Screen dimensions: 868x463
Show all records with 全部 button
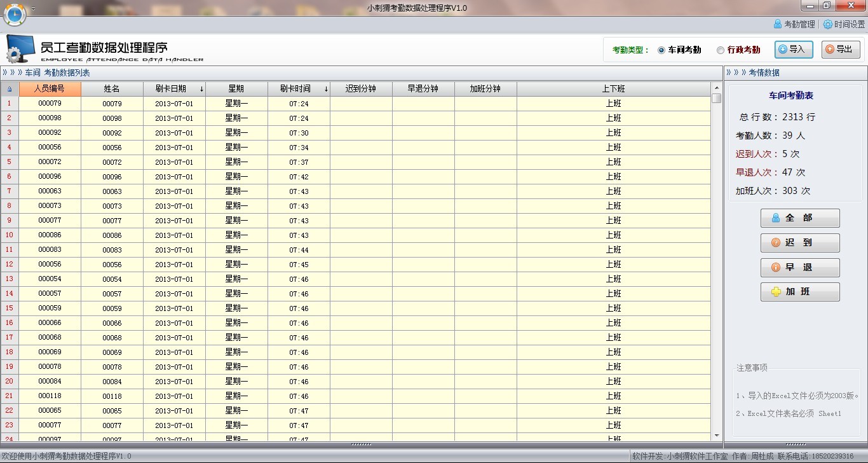(x=799, y=218)
